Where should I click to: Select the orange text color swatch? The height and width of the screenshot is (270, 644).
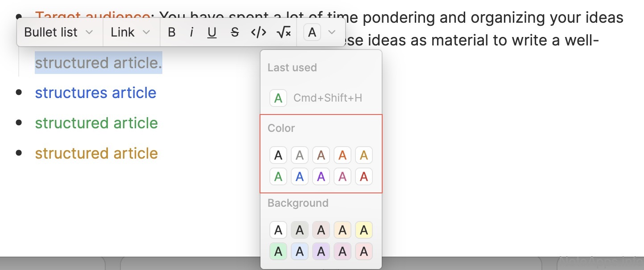[x=343, y=155]
